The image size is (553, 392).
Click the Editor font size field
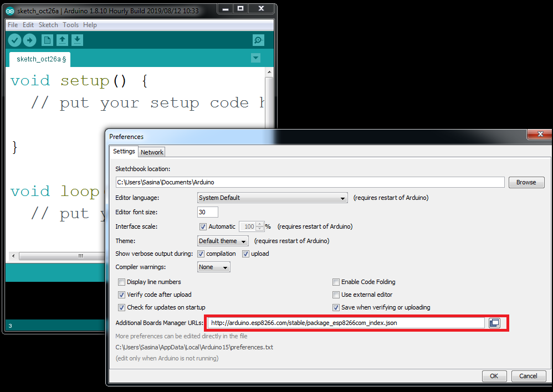click(x=207, y=212)
